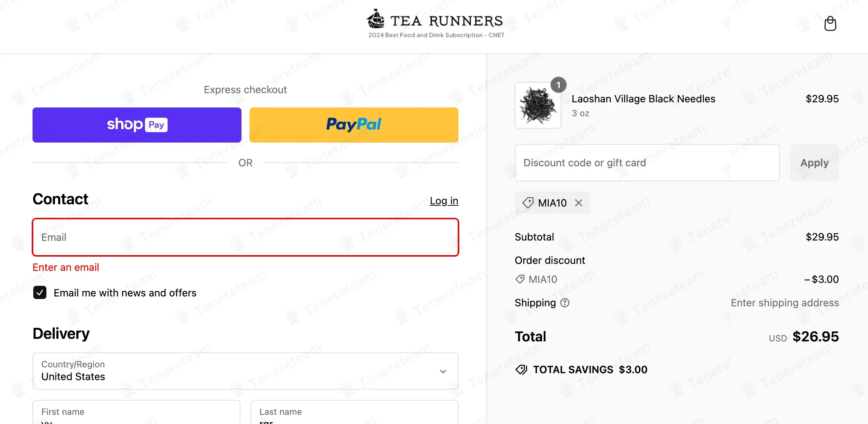Click the order discount MIA10 tag icon
This screenshot has width=868, height=424.
pyautogui.click(x=520, y=279)
